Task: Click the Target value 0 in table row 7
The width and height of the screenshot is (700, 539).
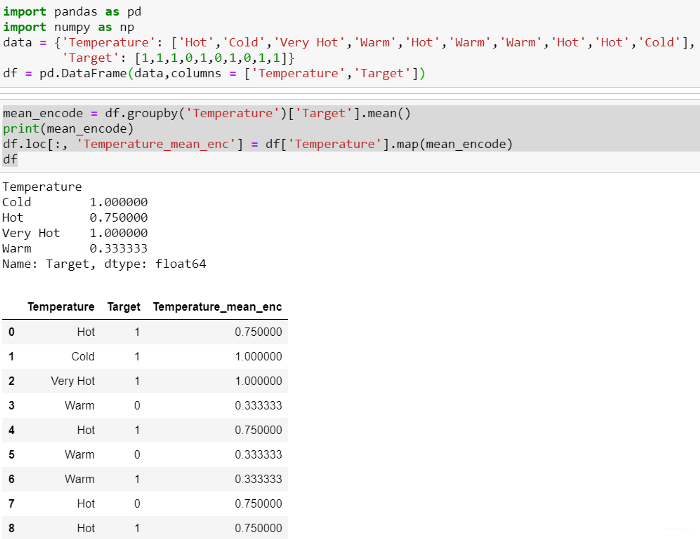Action: (x=138, y=504)
